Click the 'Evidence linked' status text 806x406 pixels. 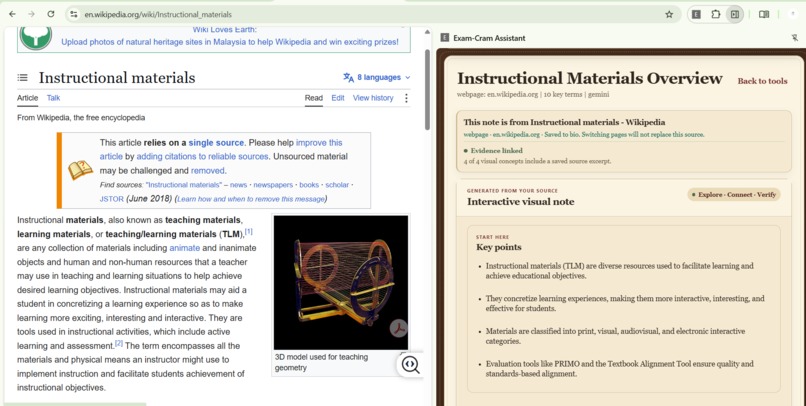point(497,151)
